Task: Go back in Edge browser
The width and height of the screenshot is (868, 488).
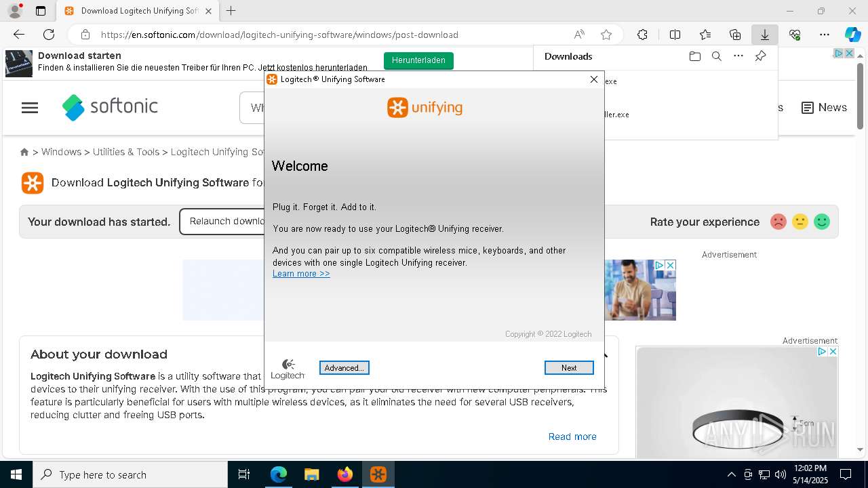Action: pos(19,35)
